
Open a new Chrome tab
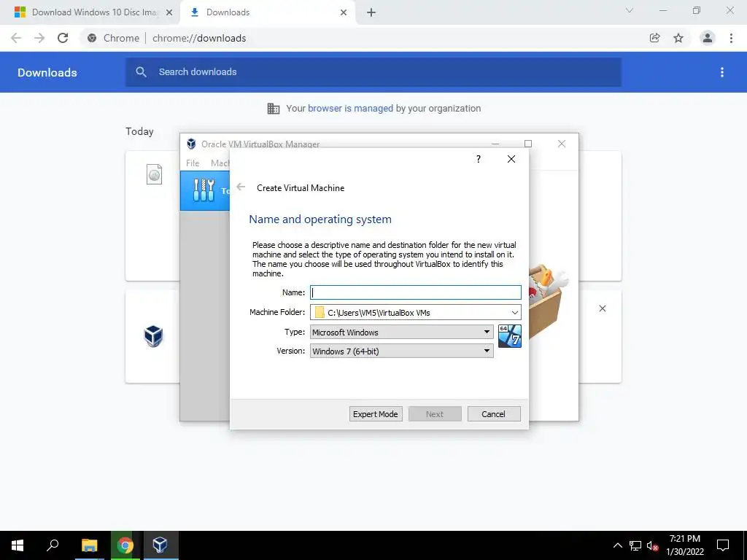coord(371,12)
